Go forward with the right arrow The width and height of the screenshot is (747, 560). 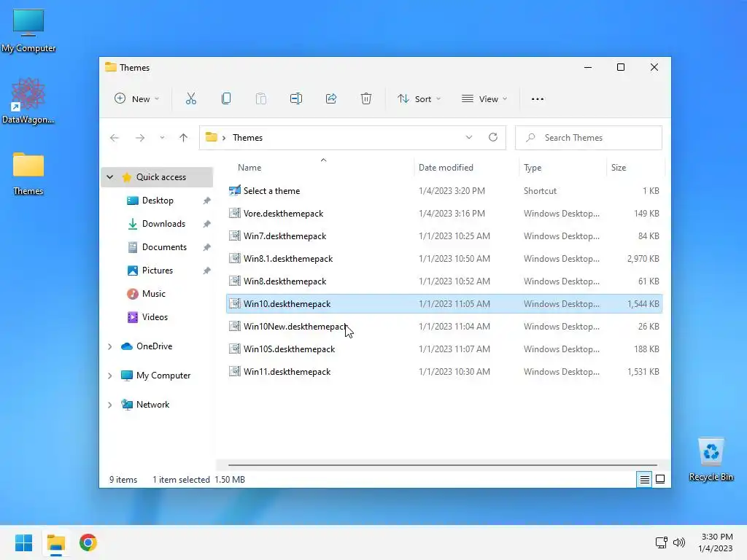click(x=139, y=138)
